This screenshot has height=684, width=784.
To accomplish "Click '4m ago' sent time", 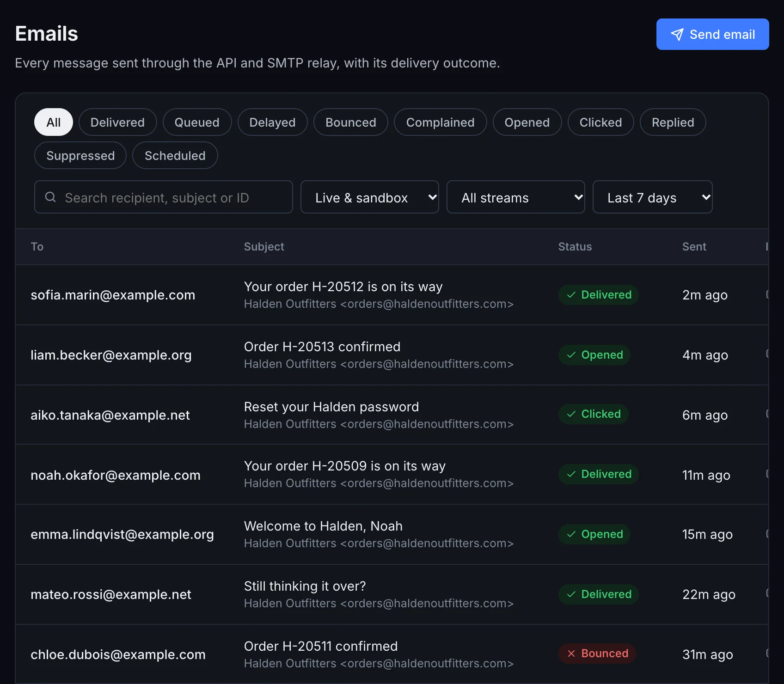I will tap(705, 355).
